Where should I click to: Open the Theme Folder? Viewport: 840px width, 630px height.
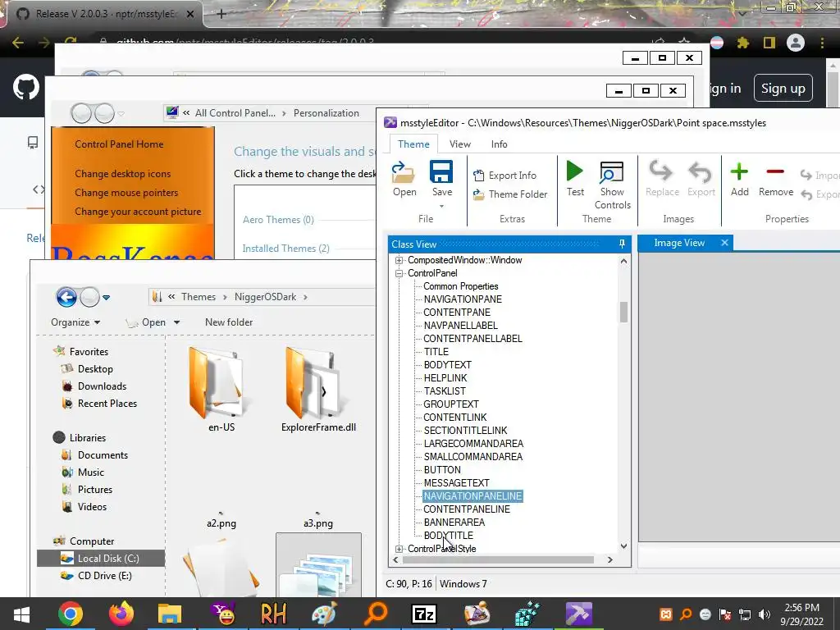pos(510,194)
